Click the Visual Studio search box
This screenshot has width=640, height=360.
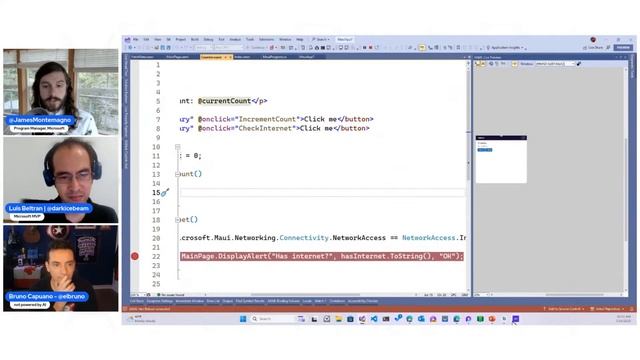[x=321, y=40]
